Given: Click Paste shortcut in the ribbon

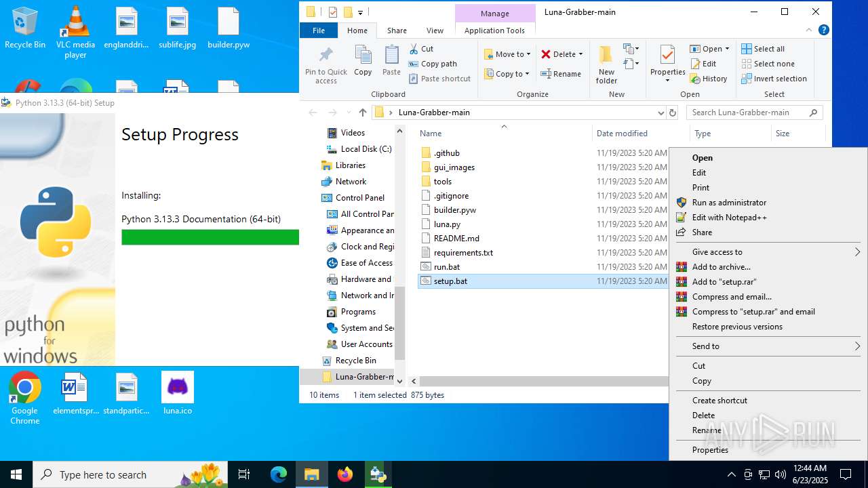Looking at the screenshot, I should coord(439,79).
